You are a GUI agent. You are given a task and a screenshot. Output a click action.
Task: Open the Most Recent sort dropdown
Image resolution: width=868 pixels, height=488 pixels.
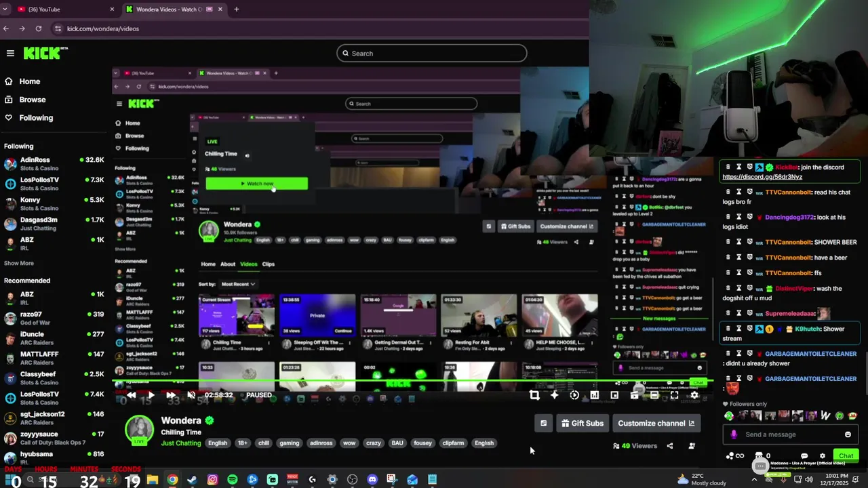238,284
